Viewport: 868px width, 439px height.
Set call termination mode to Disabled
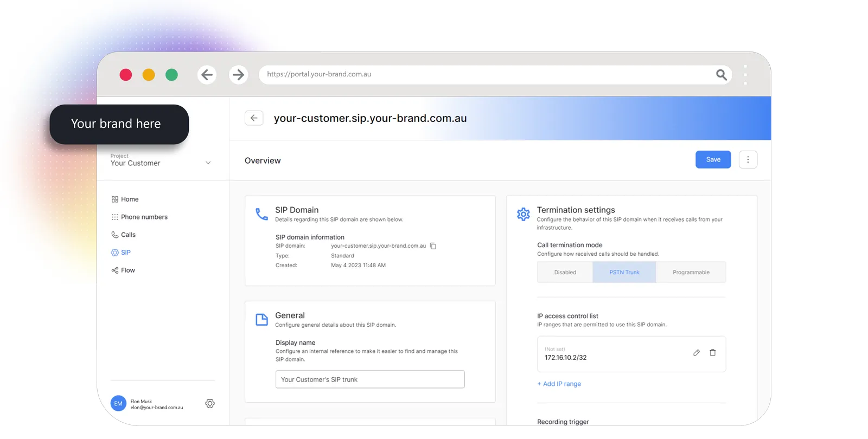pos(565,272)
